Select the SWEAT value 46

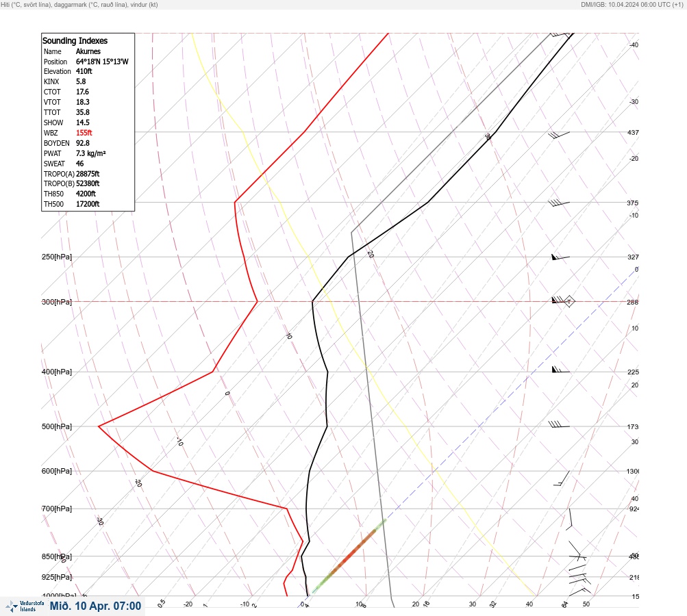(79, 164)
